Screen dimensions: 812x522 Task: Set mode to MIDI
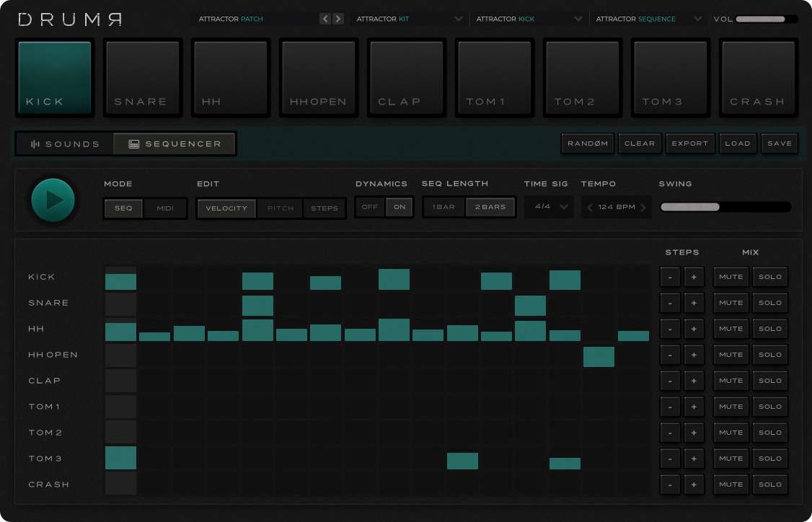165,208
